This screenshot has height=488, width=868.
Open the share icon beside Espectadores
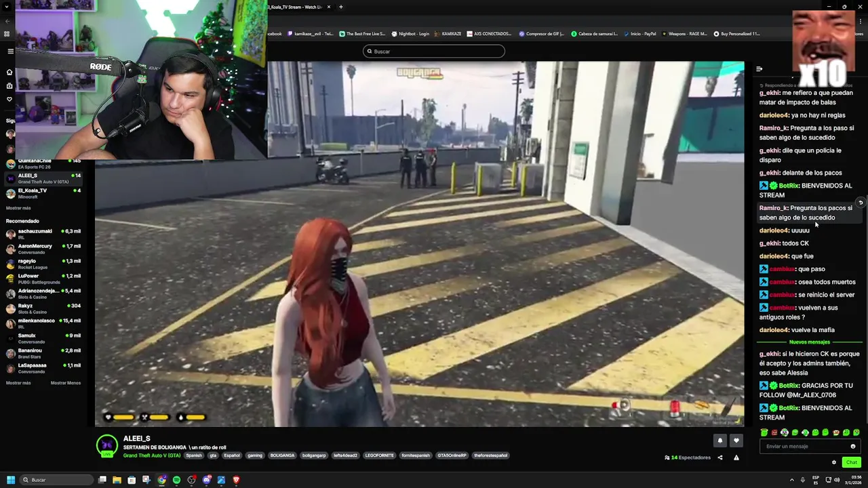(x=720, y=457)
